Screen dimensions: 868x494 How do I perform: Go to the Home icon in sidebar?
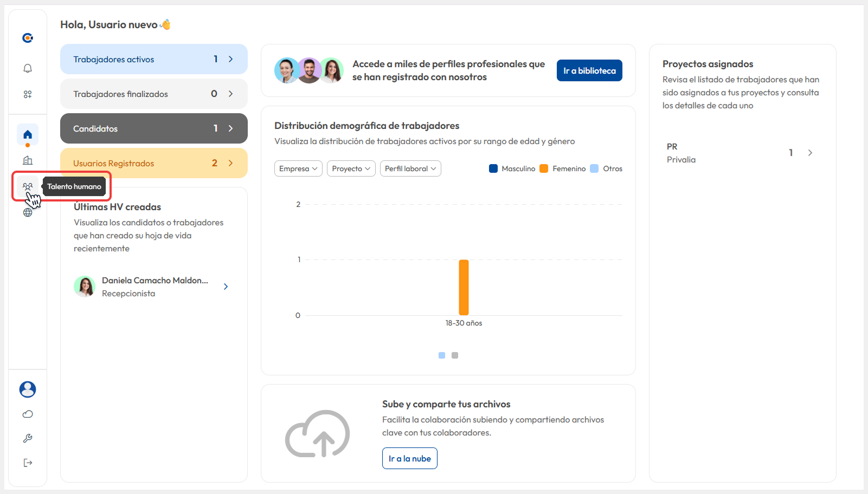28,134
